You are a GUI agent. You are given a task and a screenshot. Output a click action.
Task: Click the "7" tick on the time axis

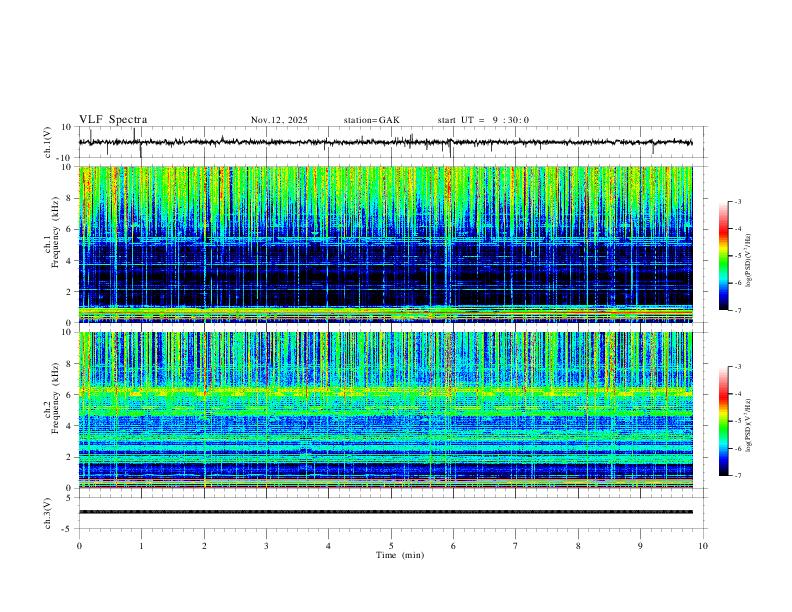coord(516,546)
